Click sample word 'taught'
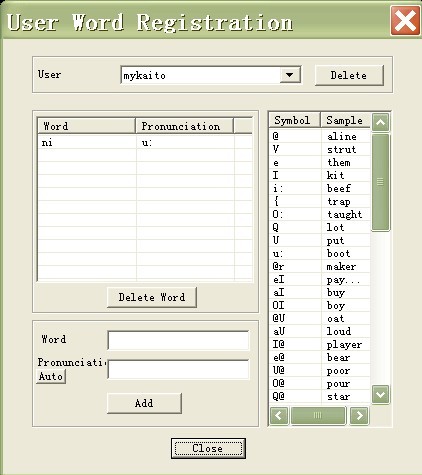This screenshot has width=422, height=475. pos(344,214)
